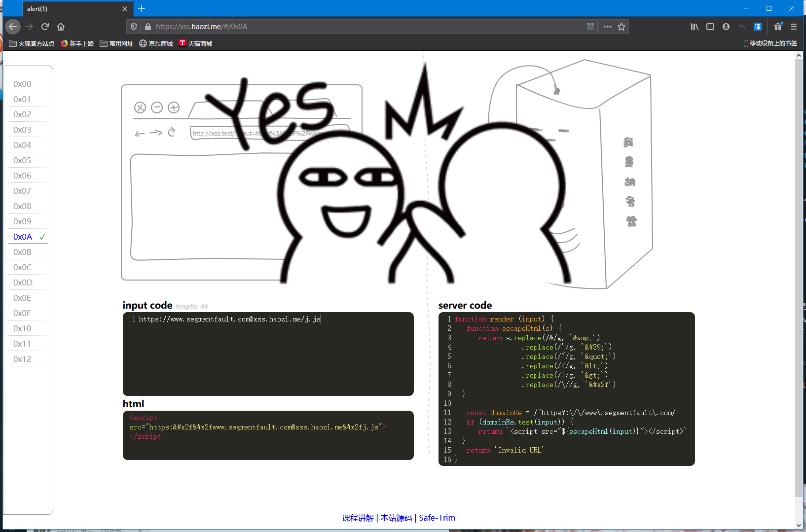The width and height of the screenshot is (806, 532).
Task: Open the 本站源码 link
Action: (396, 518)
